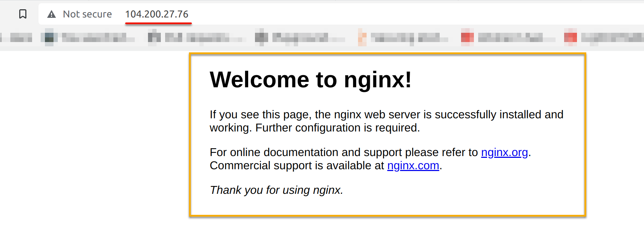Click the warning triangle site-info icon

52,14
